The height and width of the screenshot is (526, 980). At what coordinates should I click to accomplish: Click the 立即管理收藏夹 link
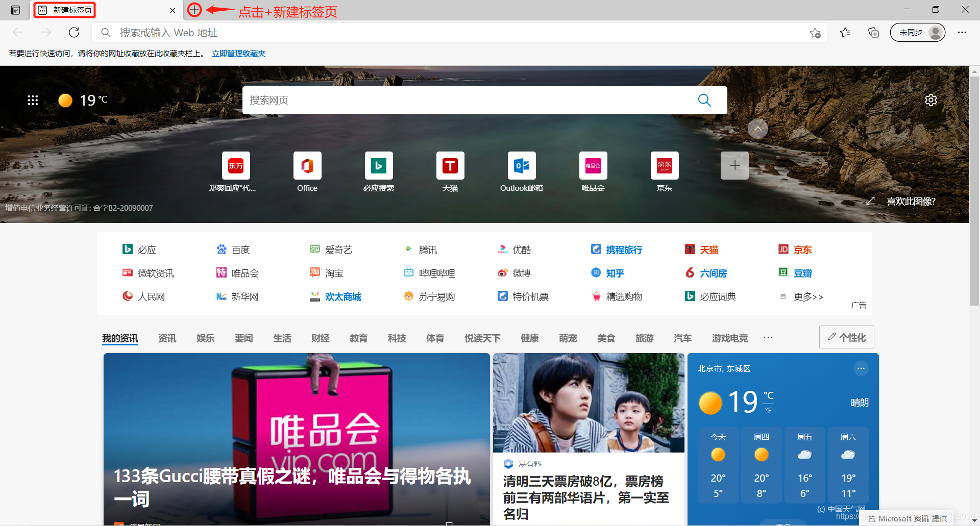tap(238, 54)
